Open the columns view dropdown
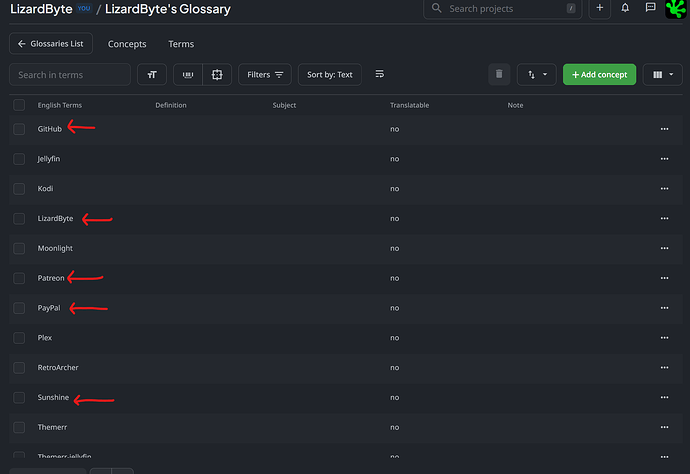 pos(663,75)
